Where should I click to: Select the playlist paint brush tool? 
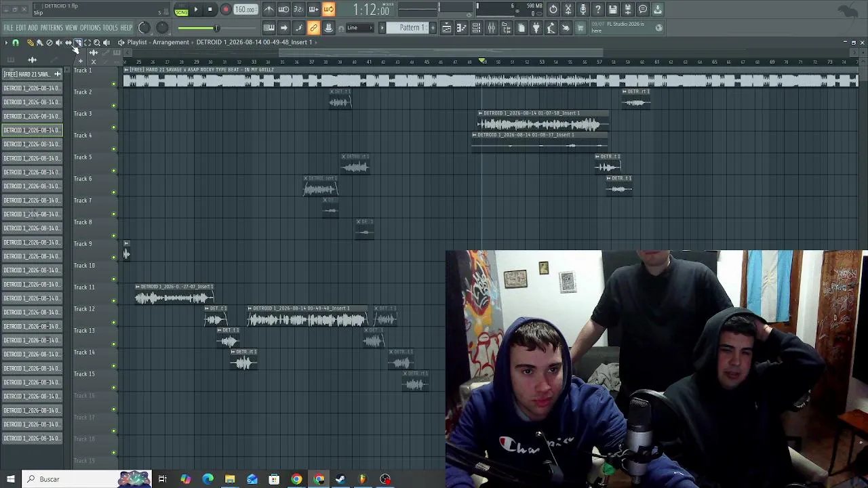pos(40,43)
